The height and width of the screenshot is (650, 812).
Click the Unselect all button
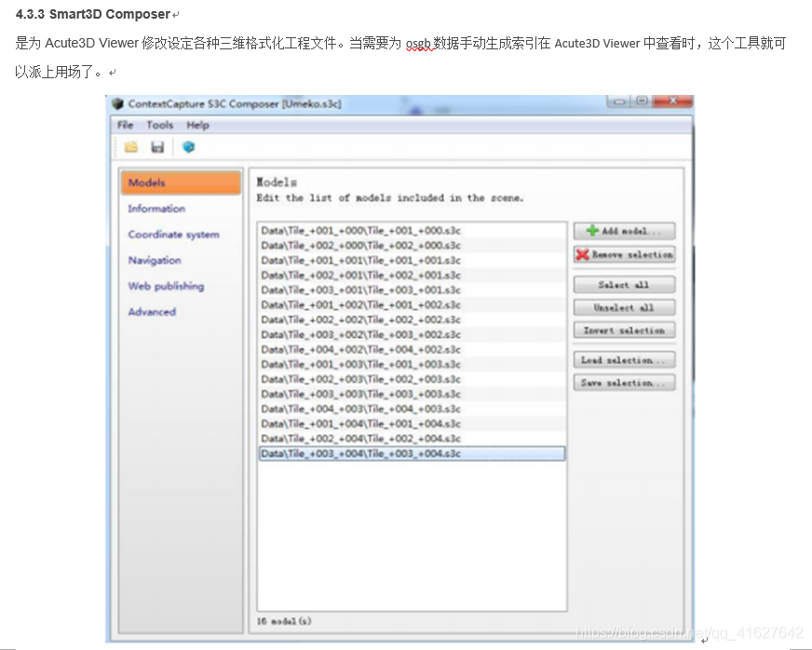click(624, 307)
